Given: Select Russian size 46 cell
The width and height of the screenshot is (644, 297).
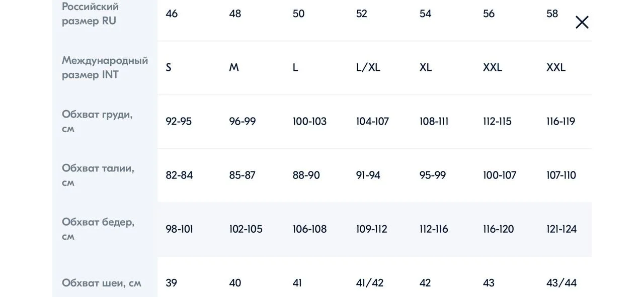Looking at the screenshot, I should [172, 14].
